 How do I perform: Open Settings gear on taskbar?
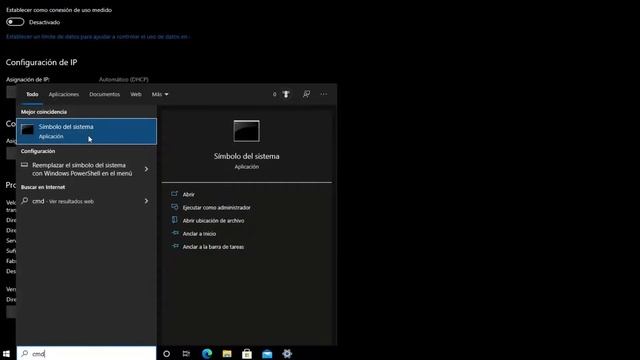(x=287, y=353)
